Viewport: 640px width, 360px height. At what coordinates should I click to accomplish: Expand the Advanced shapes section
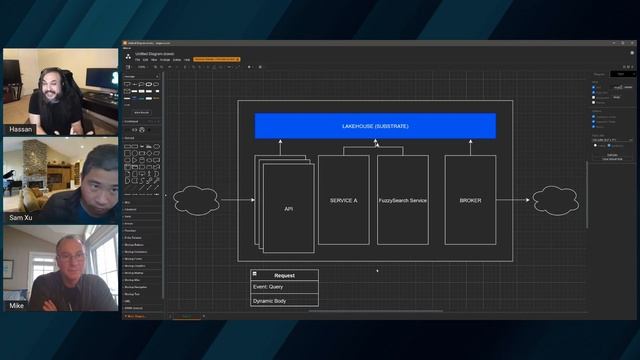coord(141,209)
